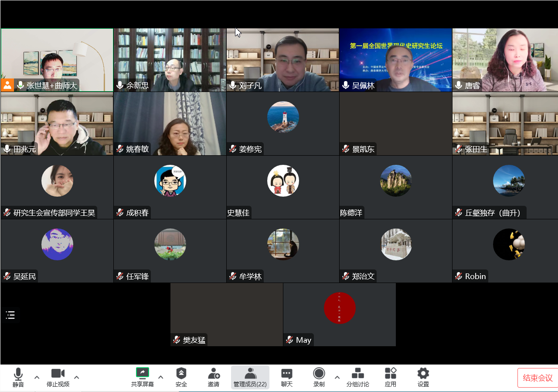Open the 应用 apps icon
The width and height of the screenshot is (558, 392).
[x=390, y=374]
